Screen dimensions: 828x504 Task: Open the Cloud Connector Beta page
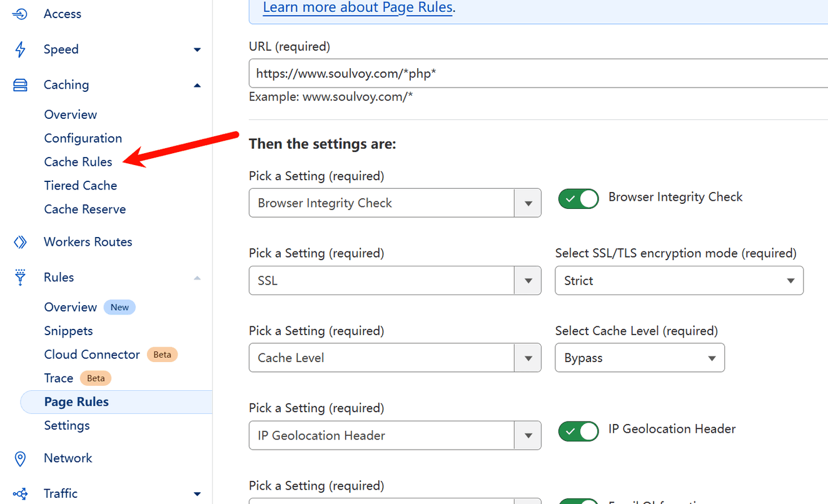click(x=91, y=354)
